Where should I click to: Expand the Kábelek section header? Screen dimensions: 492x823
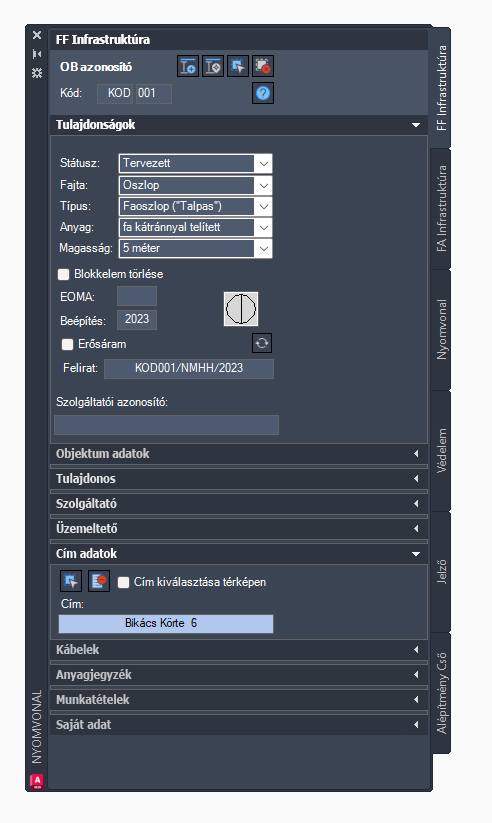[239, 649]
